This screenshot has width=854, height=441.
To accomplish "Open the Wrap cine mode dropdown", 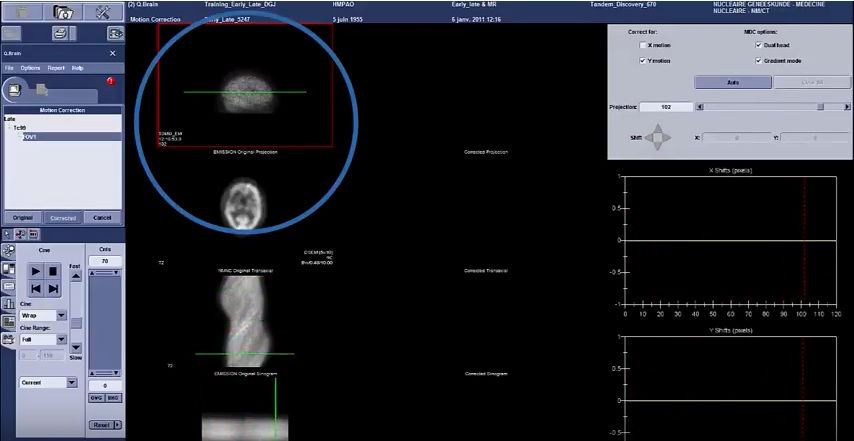I will (x=61, y=315).
